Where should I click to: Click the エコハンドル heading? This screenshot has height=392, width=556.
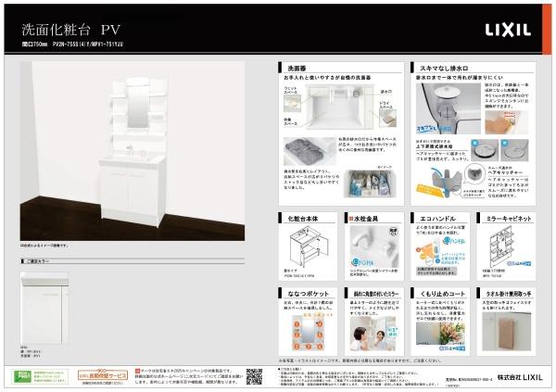(437, 219)
